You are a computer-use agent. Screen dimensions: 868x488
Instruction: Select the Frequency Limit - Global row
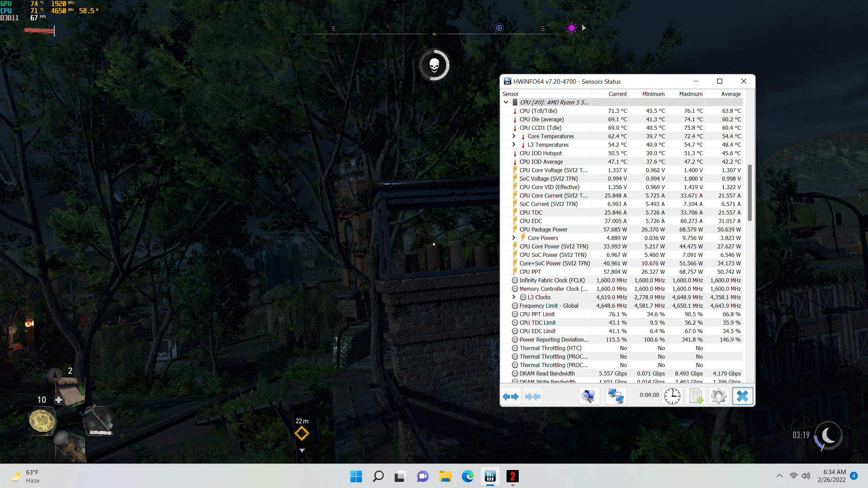click(x=622, y=306)
